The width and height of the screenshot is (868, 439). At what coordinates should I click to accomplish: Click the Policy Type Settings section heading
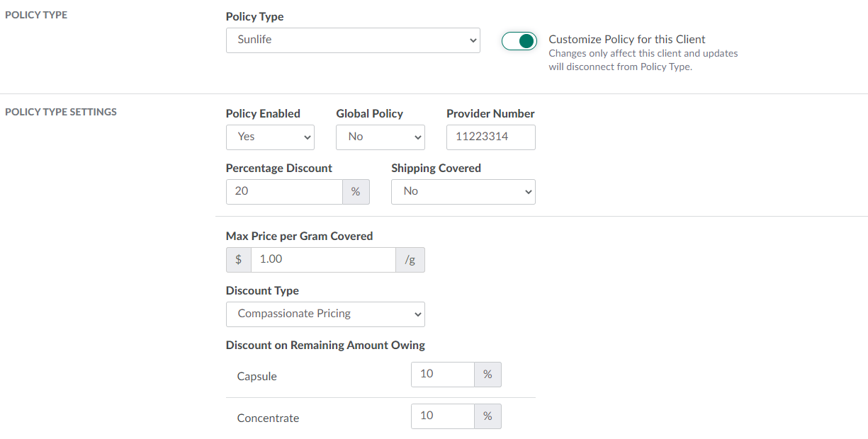pos(61,112)
